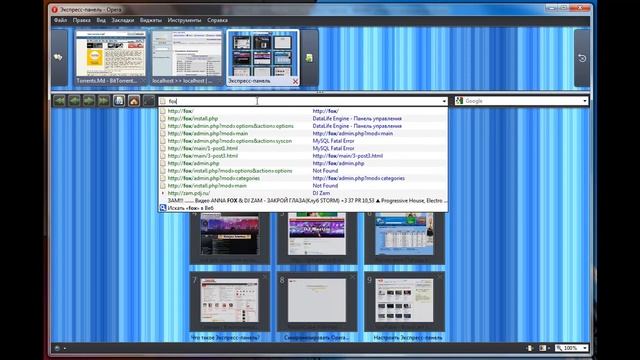Open speed dial thumbnail 7
Viewport: 640px width, 360px height.
(x=229, y=301)
